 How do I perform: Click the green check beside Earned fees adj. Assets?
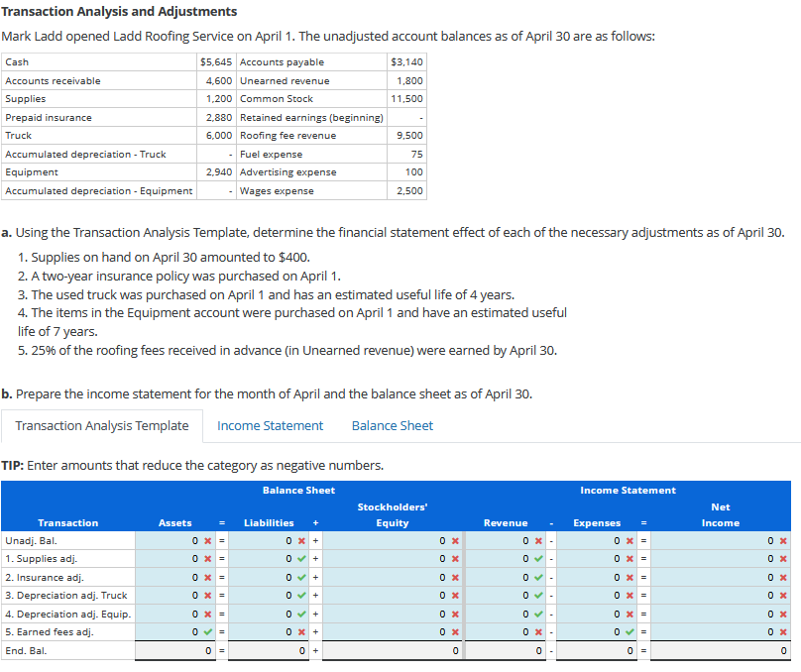(x=207, y=631)
